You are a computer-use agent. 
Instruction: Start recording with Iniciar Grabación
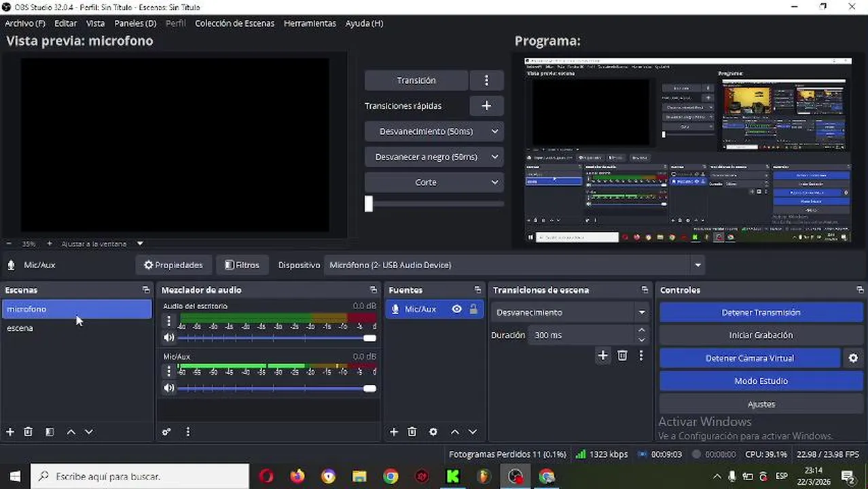click(x=761, y=335)
